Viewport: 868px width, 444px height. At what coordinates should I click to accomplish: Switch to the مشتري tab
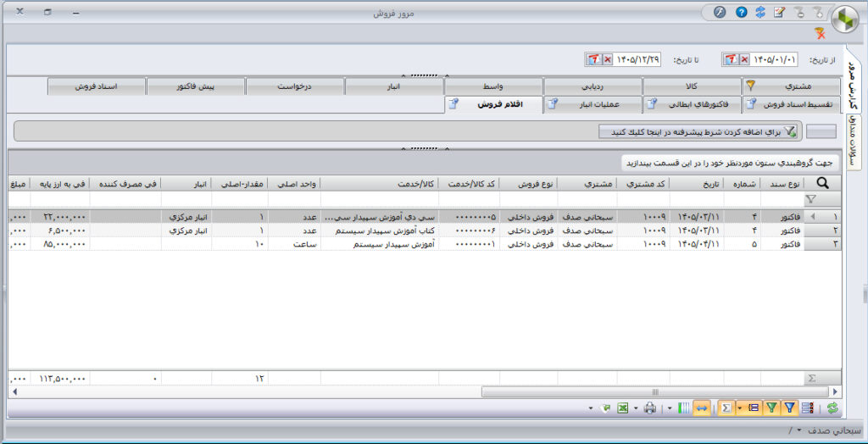point(791,86)
